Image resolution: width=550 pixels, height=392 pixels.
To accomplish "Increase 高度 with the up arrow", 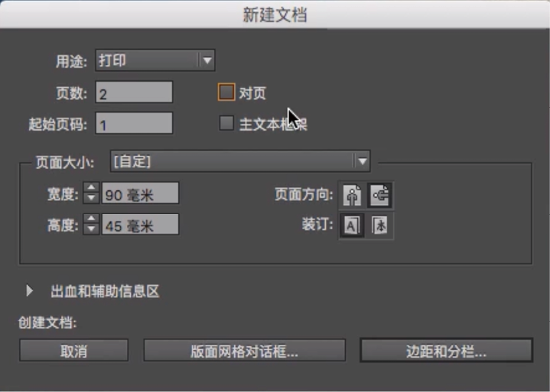I will pyautogui.click(x=92, y=219).
